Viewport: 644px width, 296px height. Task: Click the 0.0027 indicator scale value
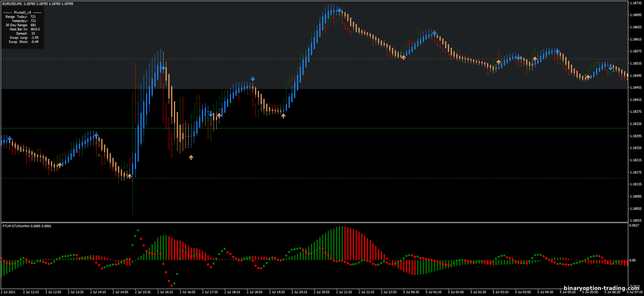(x=634, y=225)
